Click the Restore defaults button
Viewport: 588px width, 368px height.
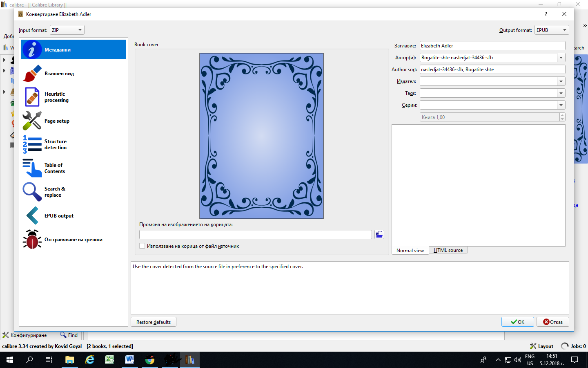tap(154, 322)
